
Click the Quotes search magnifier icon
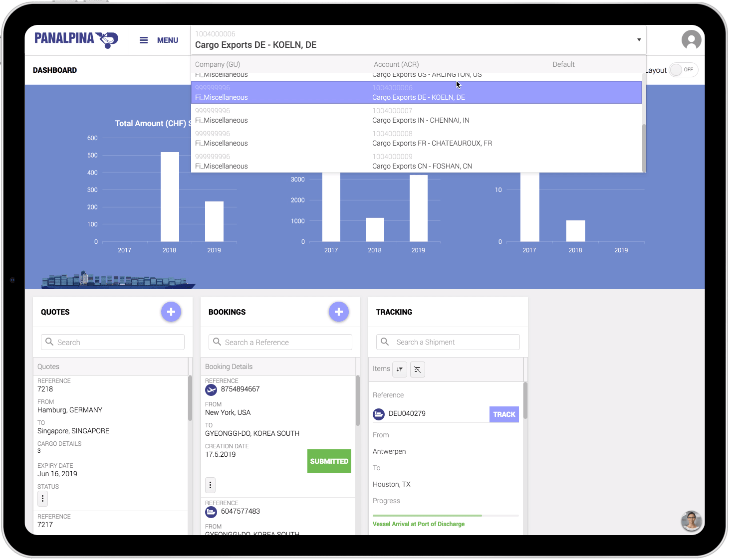tap(49, 342)
